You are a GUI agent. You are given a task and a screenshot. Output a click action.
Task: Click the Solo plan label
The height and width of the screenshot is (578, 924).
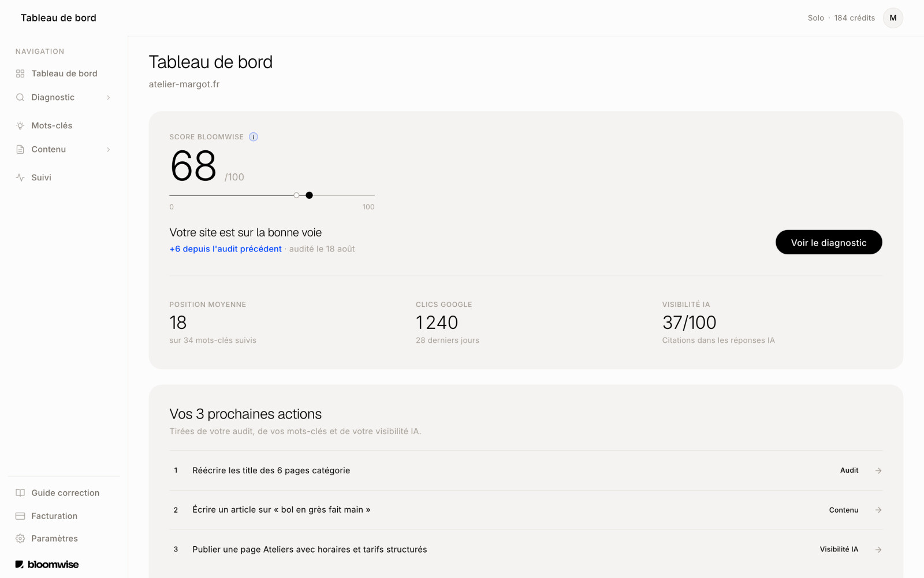(816, 18)
